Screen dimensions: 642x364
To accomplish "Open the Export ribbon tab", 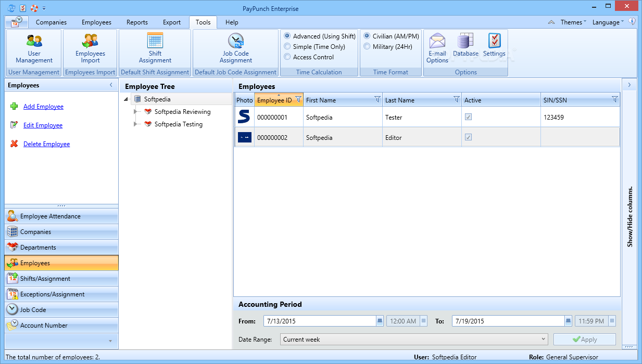I will coord(172,22).
